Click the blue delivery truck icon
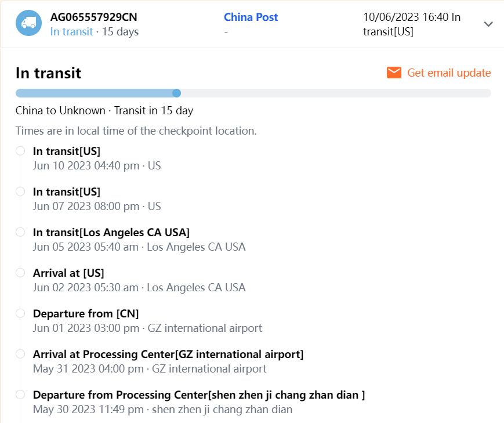This screenshot has width=504, height=423. coord(28,23)
